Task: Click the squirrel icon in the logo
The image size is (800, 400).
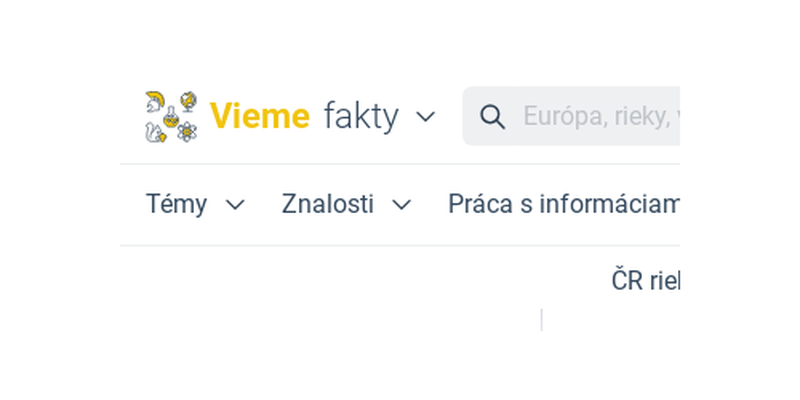Action: pyautogui.click(x=155, y=132)
